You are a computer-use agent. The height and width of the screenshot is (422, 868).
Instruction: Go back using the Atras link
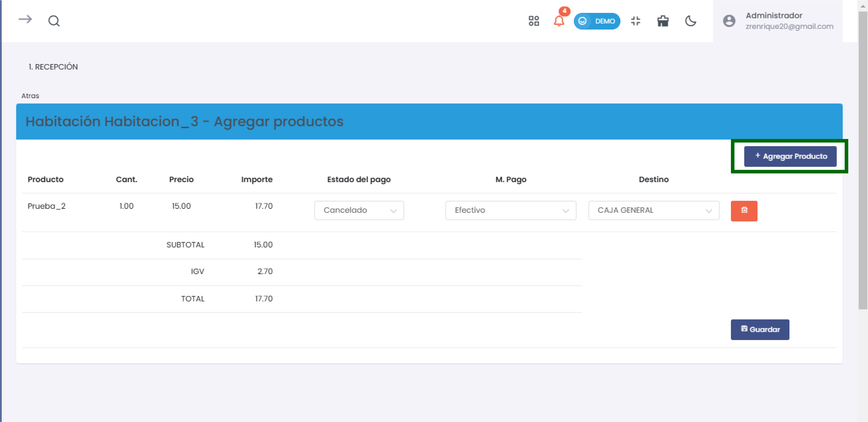pos(30,96)
